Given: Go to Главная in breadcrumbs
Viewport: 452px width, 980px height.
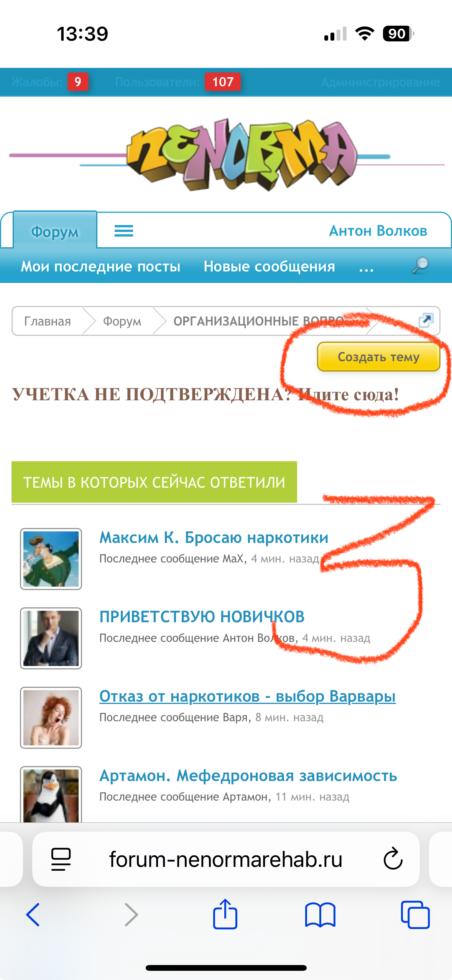Looking at the screenshot, I should 48,321.
